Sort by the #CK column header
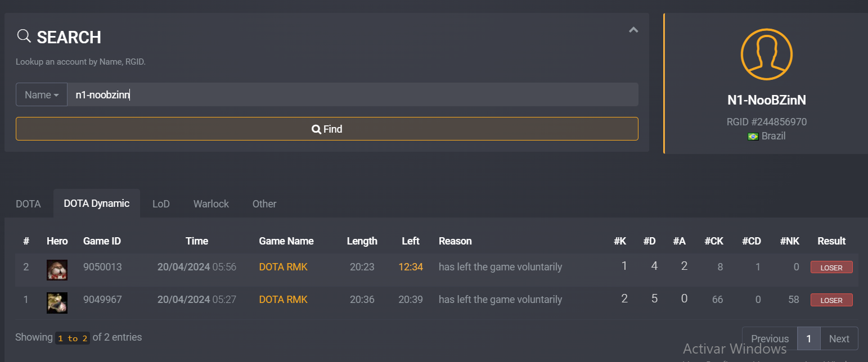868x362 pixels. pyautogui.click(x=714, y=241)
